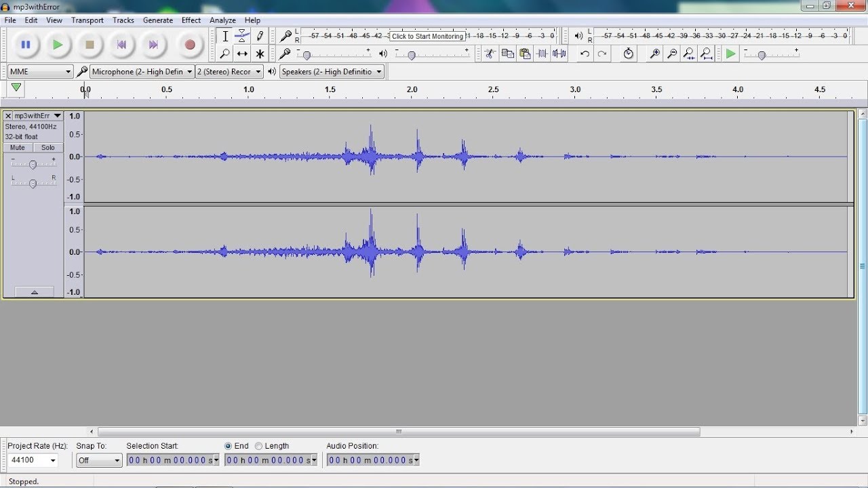Open the Tracks menu
This screenshot has width=868, height=488.
(123, 20)
